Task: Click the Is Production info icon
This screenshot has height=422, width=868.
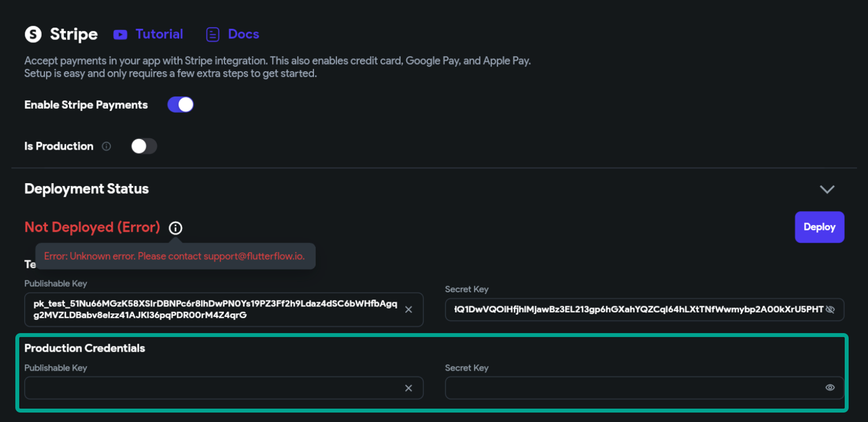Action: click(106, 146)
